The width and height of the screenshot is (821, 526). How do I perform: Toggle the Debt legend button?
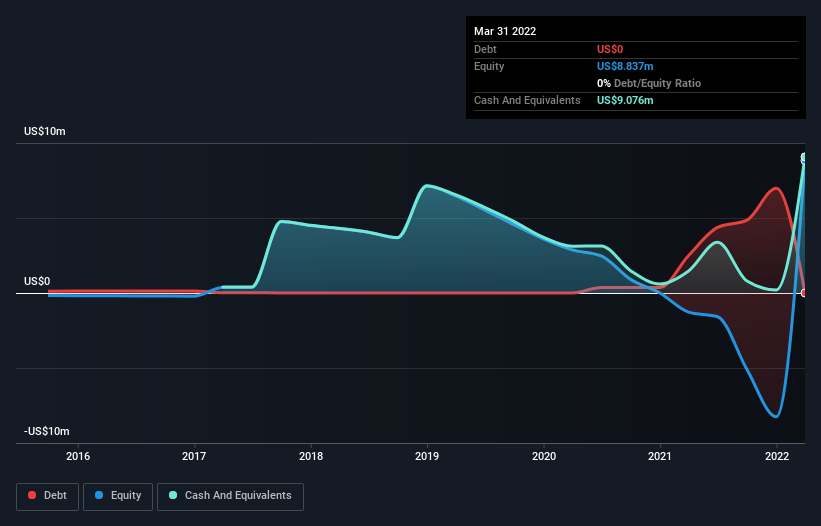click(47, 496)
